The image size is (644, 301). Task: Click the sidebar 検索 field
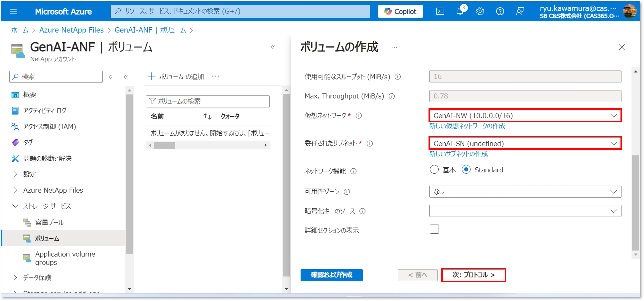pyautogui.click(x=56, y=77)
